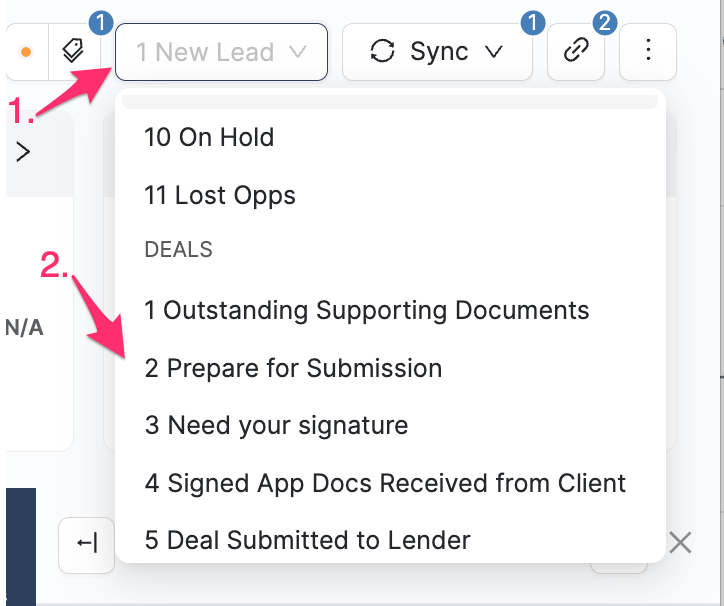
Task: Click the circular sync arrows icon
Action: (383, 51)
